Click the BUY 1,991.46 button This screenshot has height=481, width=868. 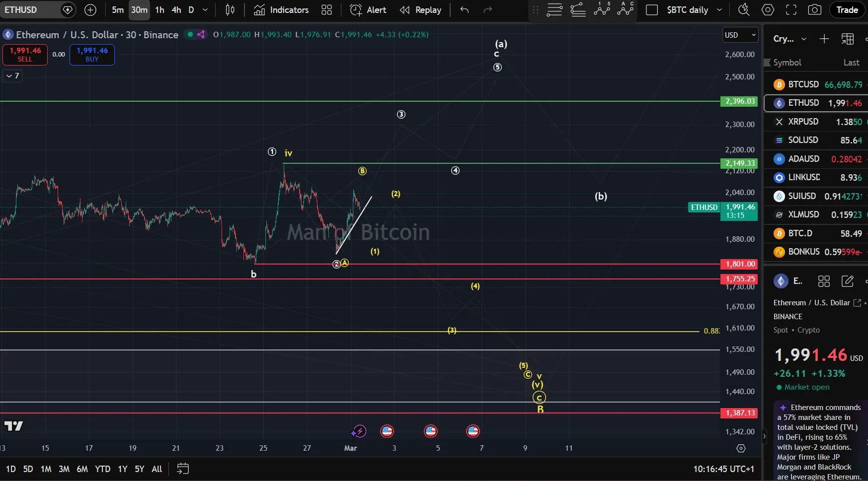click(x=92, y=55)
